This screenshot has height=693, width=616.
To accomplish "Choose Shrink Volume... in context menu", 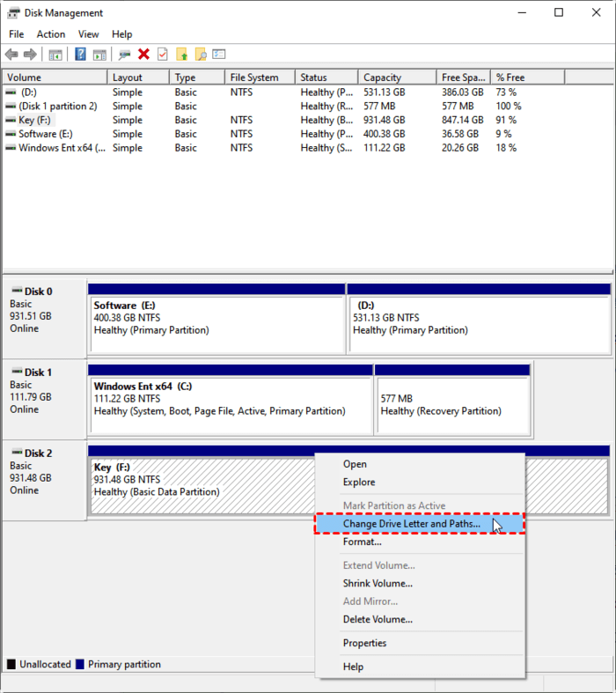I will pos(378,583).
